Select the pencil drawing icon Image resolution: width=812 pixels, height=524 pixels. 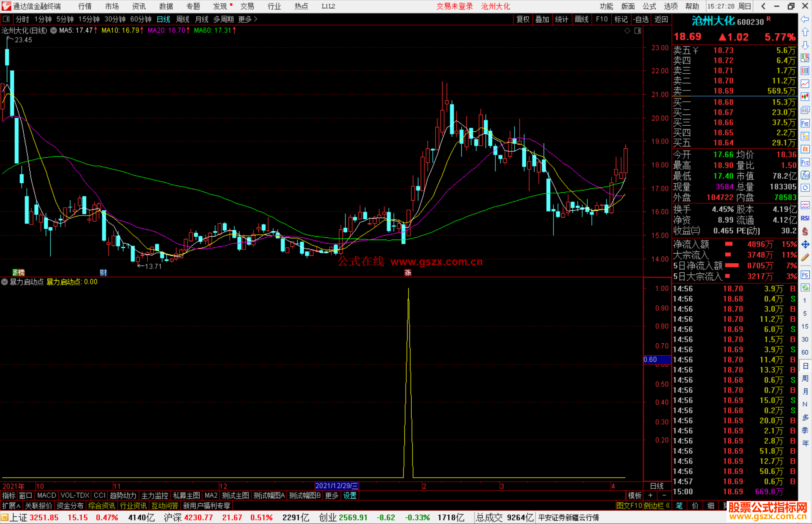(x=805, y=257)
